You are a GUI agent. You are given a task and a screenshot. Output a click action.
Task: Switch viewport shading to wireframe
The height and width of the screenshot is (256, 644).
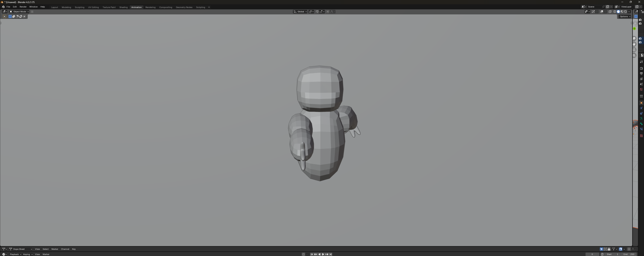pos(615,12)
